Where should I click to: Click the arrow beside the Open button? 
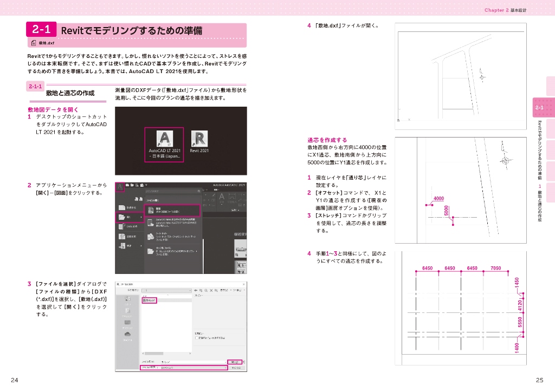click(244, 361)
